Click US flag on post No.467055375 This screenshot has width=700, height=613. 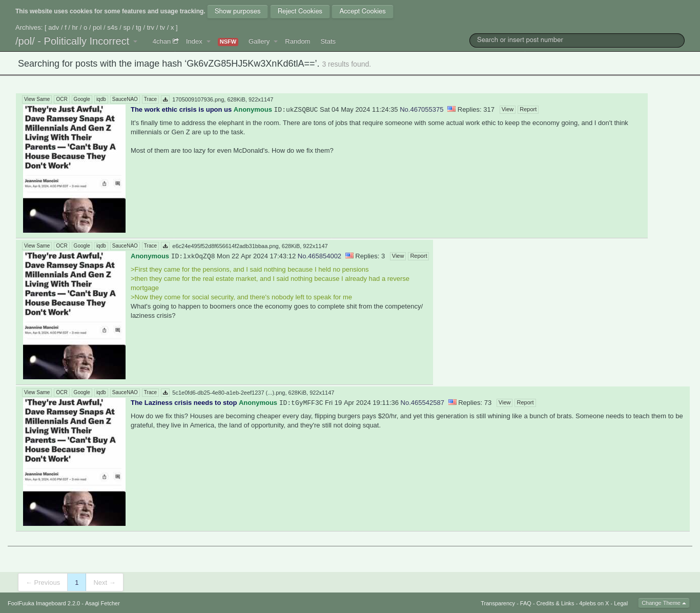(x=451, y=109)
